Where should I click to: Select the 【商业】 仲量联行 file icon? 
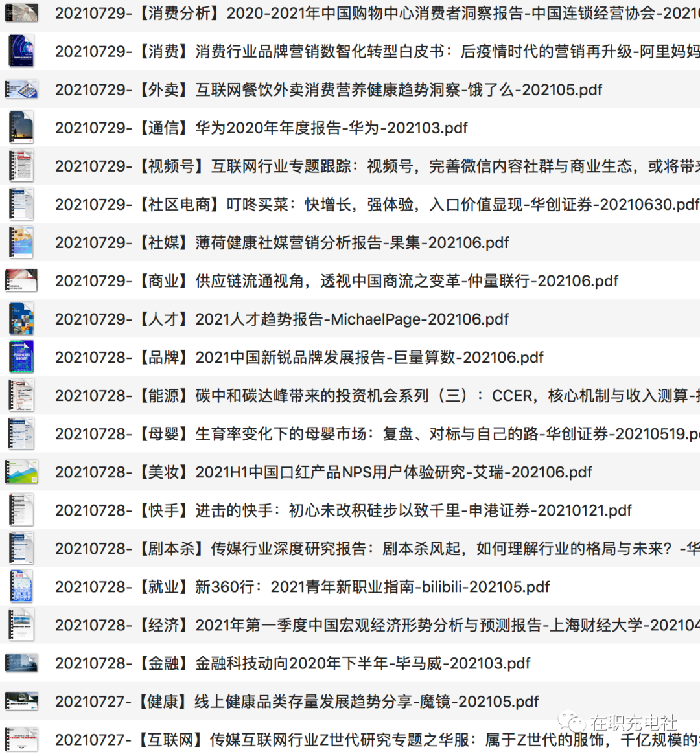(x=21, y=281)
